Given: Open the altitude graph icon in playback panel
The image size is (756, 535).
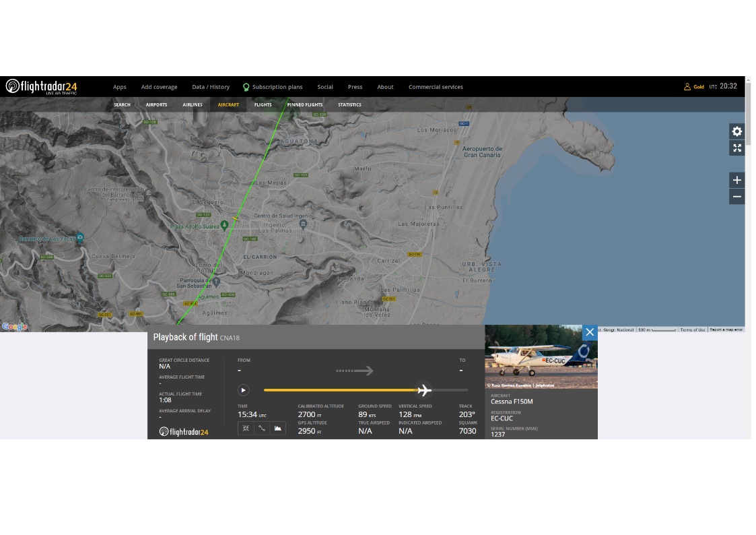Looking at the screenshot, I should (x=278, y=428).
